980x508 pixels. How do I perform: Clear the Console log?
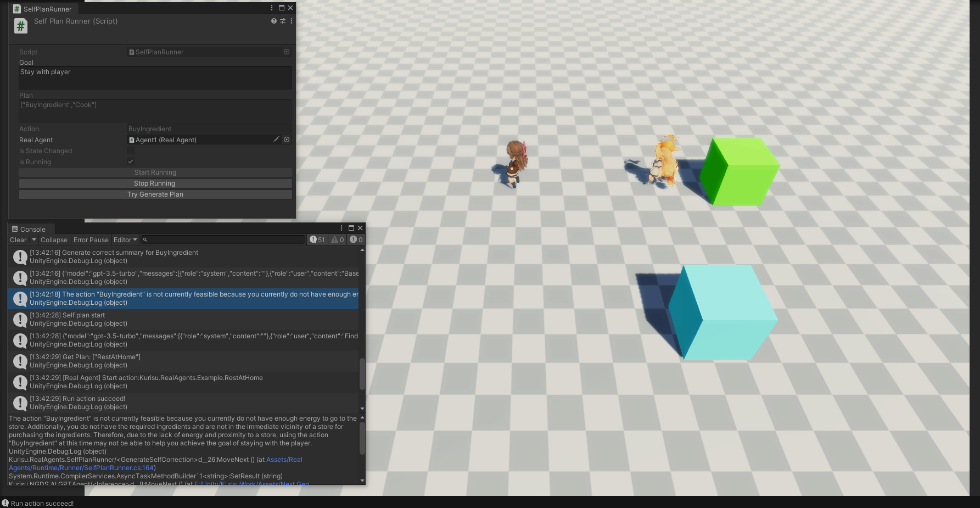(x=18, y=239)
